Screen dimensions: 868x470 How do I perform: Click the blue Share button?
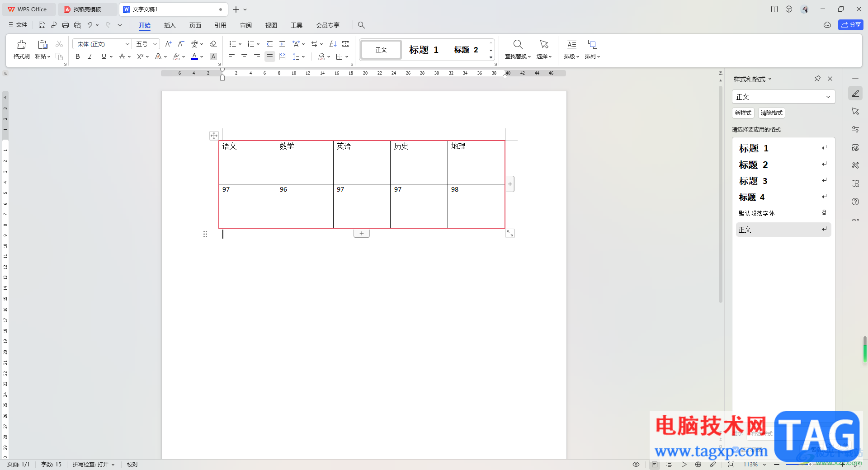click(850, 25)
